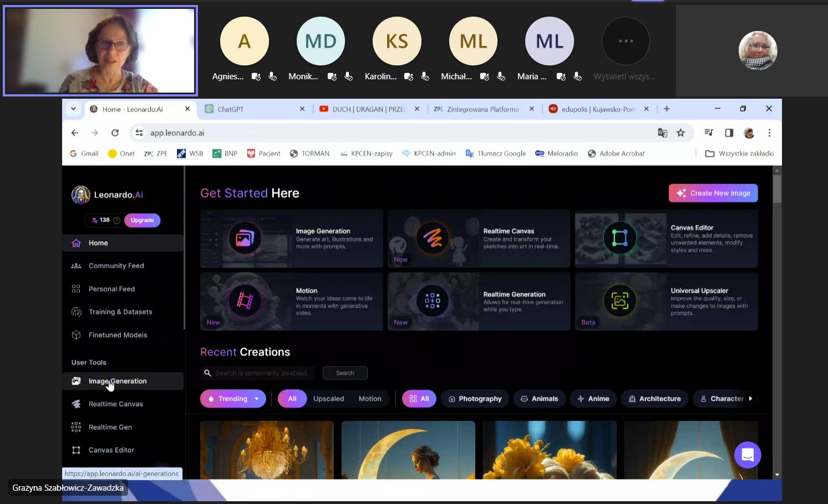Click the KS participant avatar
This screenshot has height=504, width=828.
(397, 41)
